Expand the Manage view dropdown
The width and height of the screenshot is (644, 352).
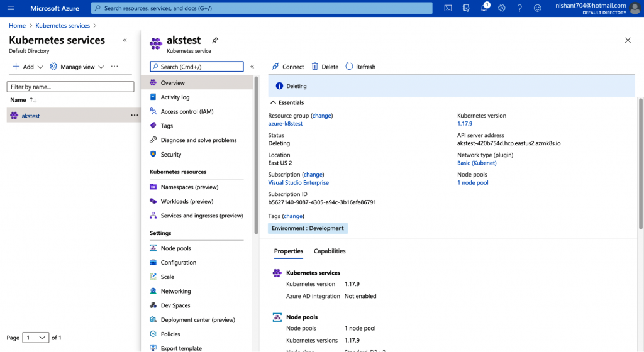point(77,67)
